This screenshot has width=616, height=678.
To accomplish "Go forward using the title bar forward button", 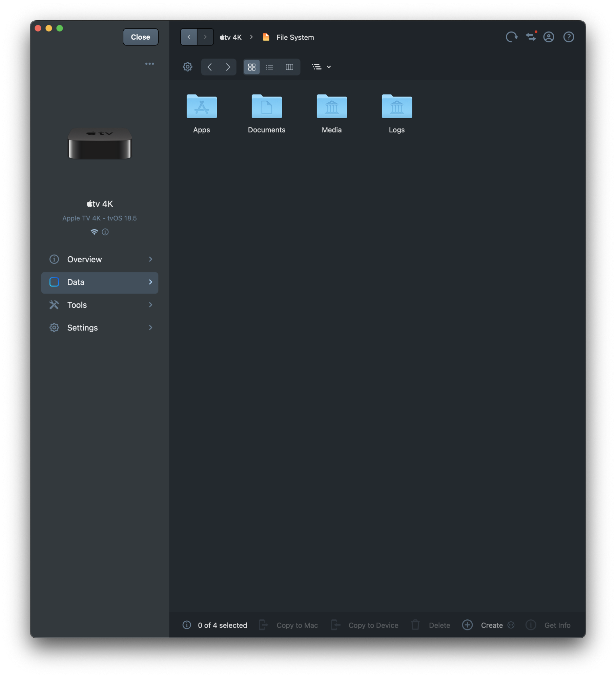I will (205, 37).
